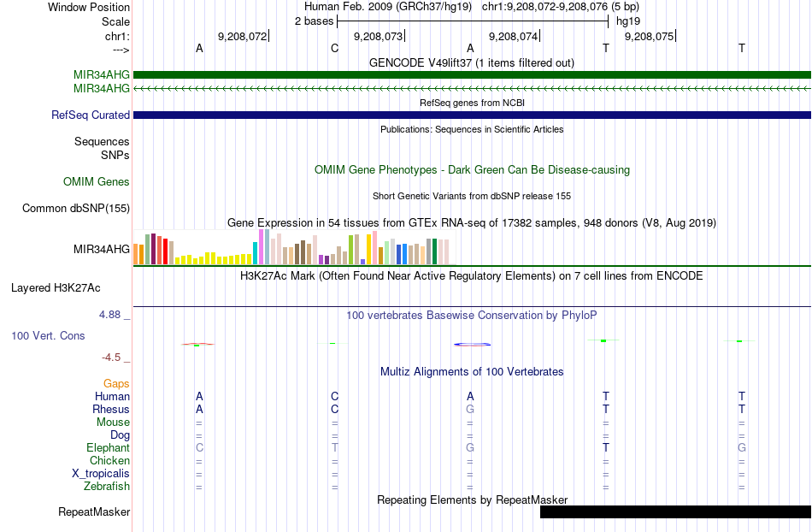The width and height of the screenshot is (812, 532).
Task: Open the 100 Vert. Cons track label
Action: click(x=48, y=335)
